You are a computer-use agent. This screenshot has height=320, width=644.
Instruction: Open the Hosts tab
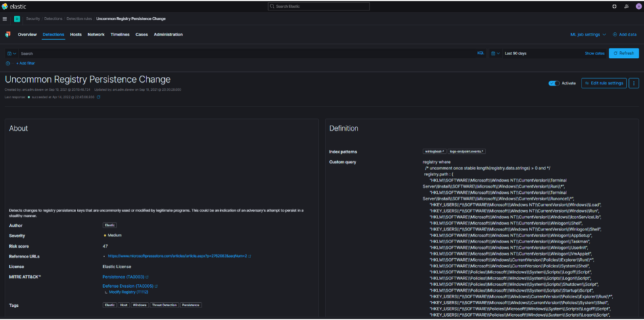pos(76,35)
